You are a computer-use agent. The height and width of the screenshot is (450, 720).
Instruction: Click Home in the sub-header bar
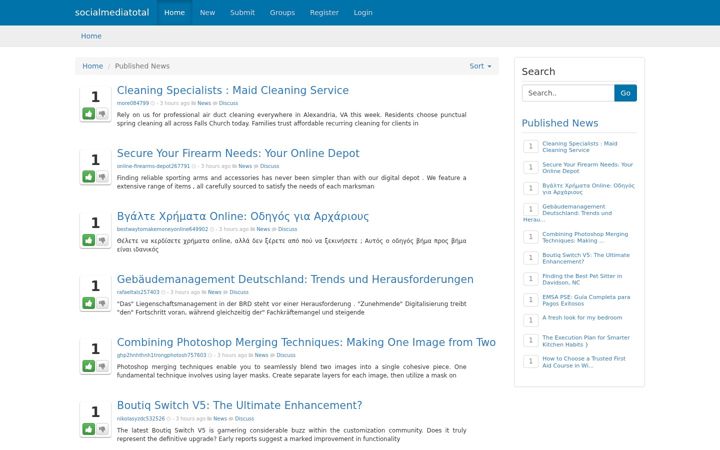pyautogui.click(x=91, y=36)
